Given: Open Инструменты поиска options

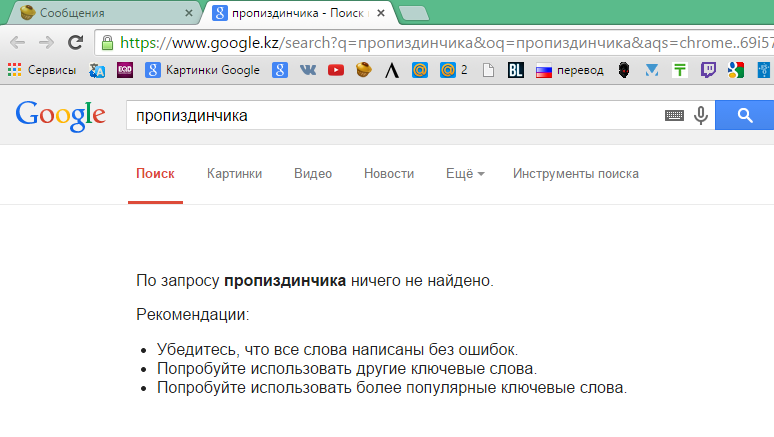Looking at the screenshot, I should point(576,174).
